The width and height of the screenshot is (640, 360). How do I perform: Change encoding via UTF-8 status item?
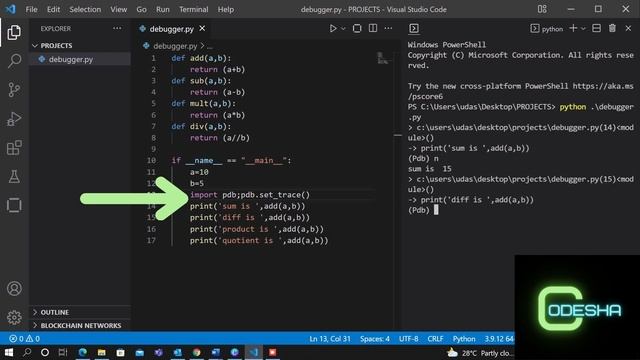click(409, 339)
